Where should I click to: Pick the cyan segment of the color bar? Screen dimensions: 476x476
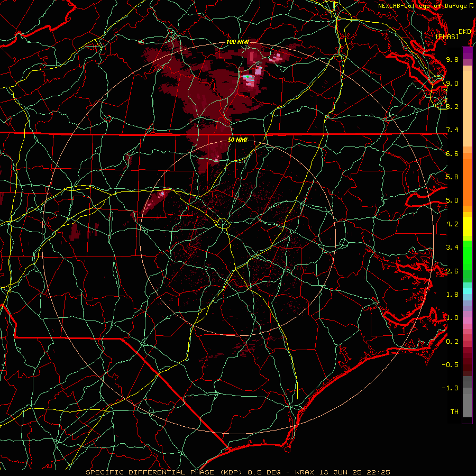[467, 291]
